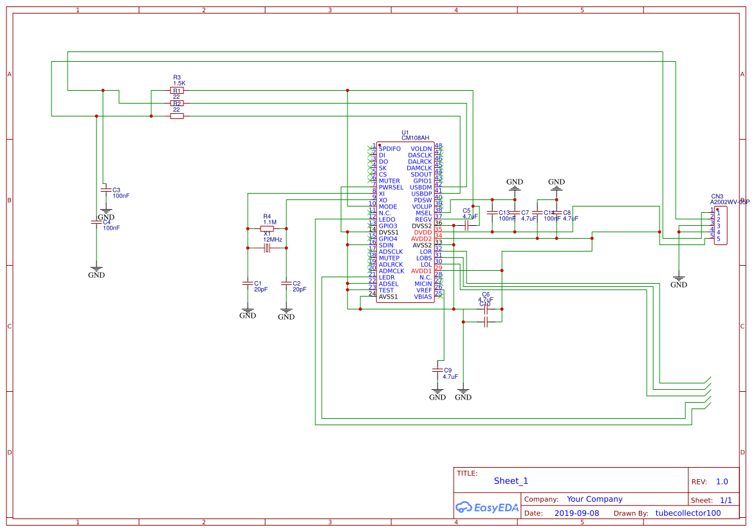Select capacitor C1 symbol

(248, 283)
